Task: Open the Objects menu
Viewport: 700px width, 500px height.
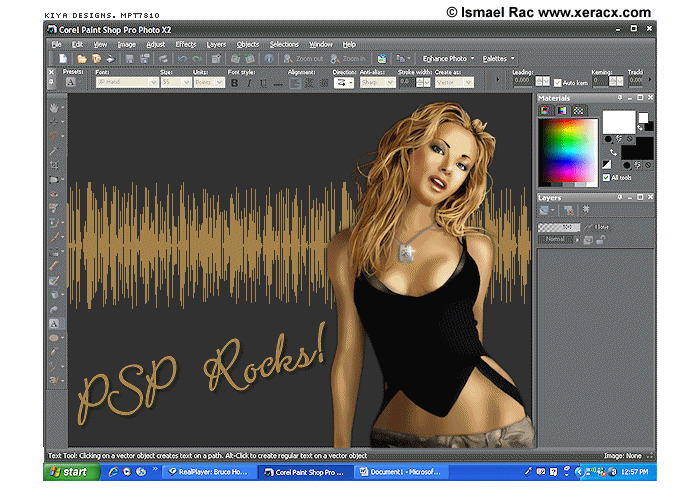Action: tap(248, 44)
